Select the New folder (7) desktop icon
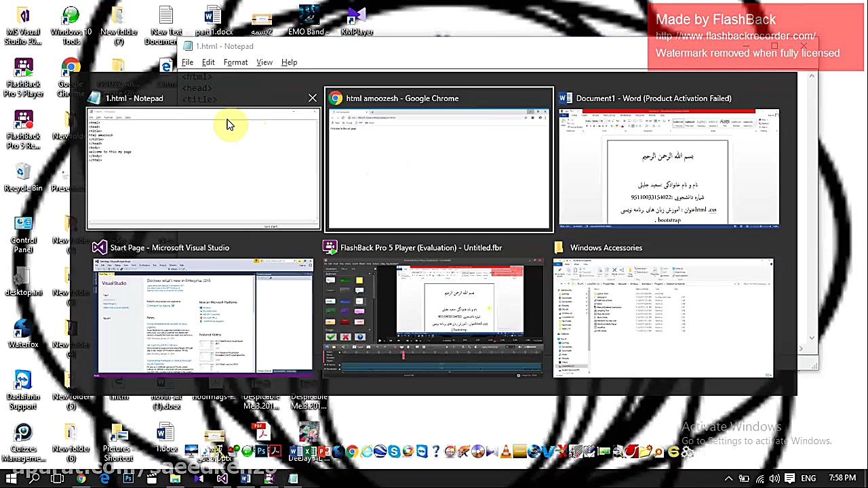Viewport: 868px width, 488px height. (x=119, y=26)
